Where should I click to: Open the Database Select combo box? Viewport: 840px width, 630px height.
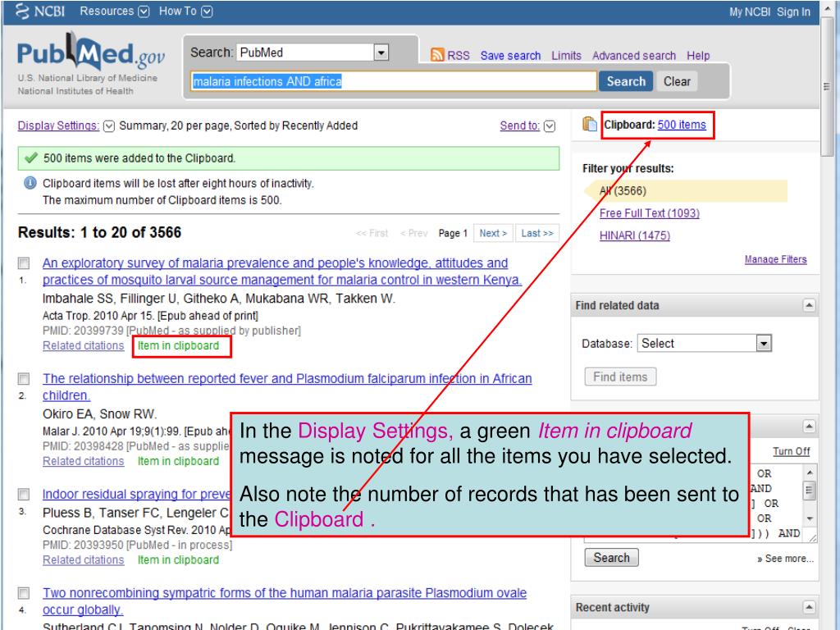tap(704, 344)
